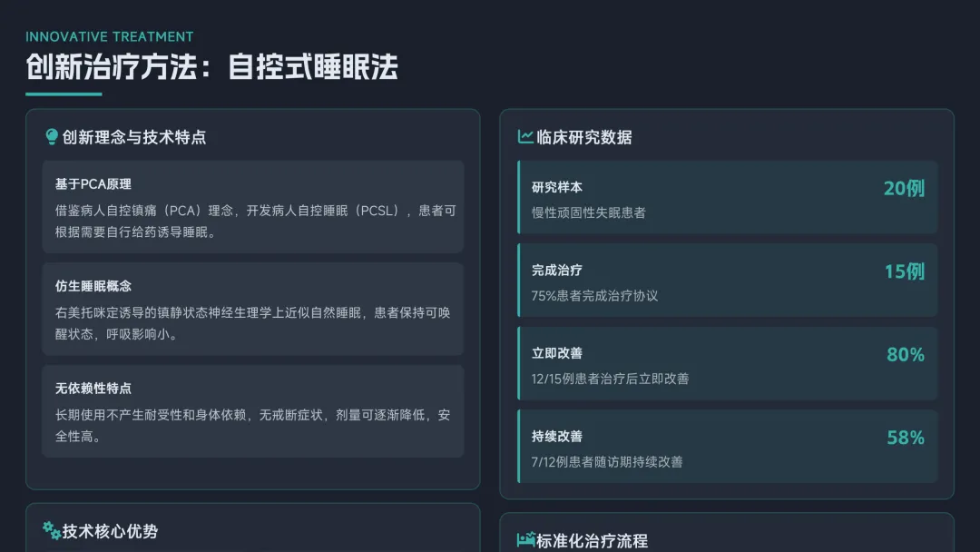Click the 20例 value

click(904, 188)
